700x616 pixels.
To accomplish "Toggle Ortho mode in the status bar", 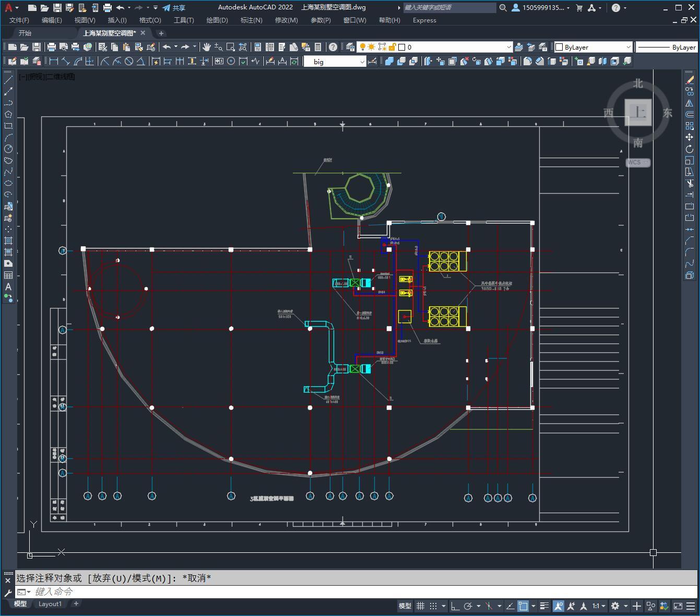I will click(455, 606).
